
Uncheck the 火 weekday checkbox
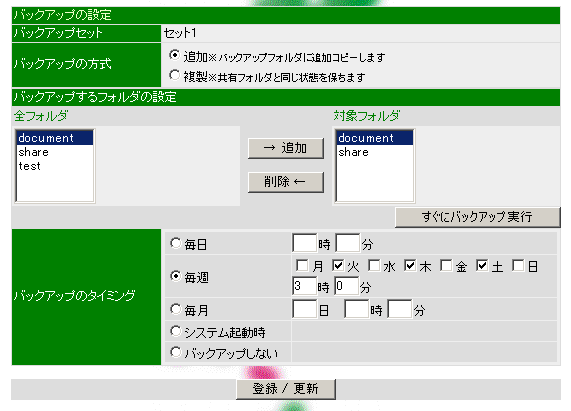[x=338, y=266]
